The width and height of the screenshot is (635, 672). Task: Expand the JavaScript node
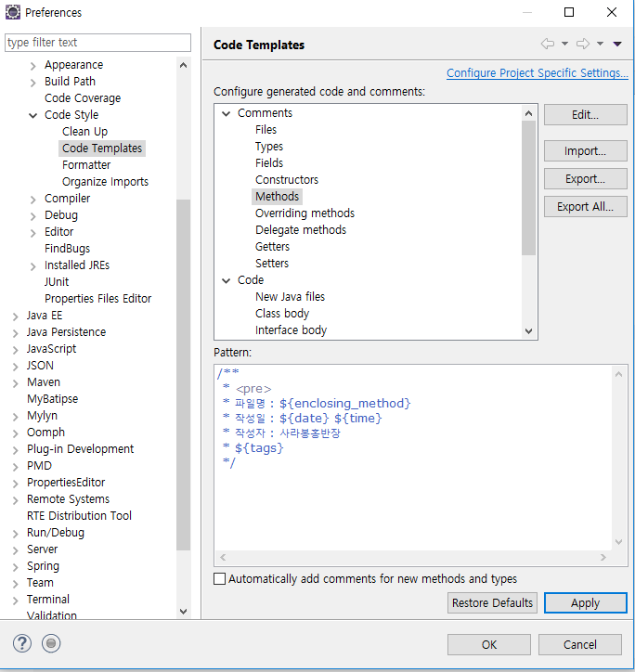pos(16,350)
